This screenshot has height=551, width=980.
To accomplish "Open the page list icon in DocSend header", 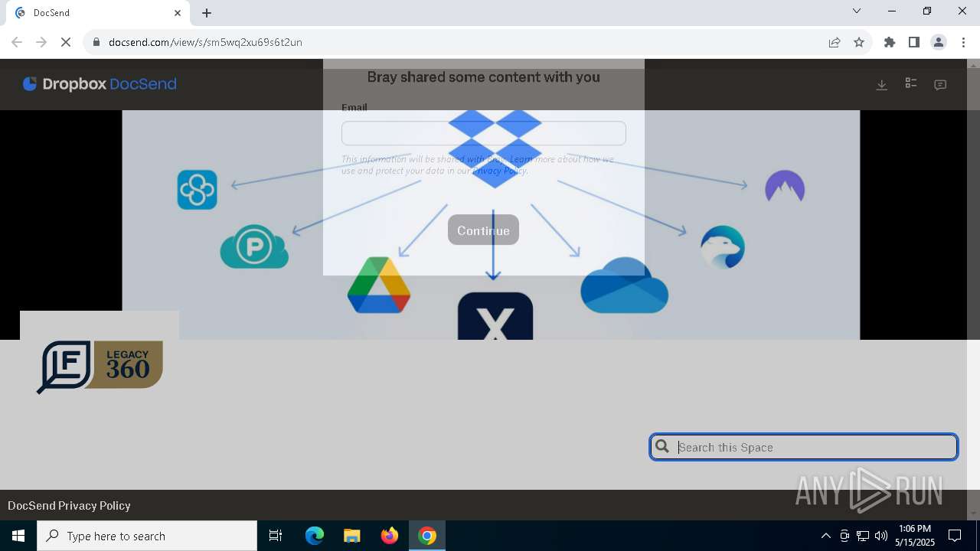I will [911, 83].
